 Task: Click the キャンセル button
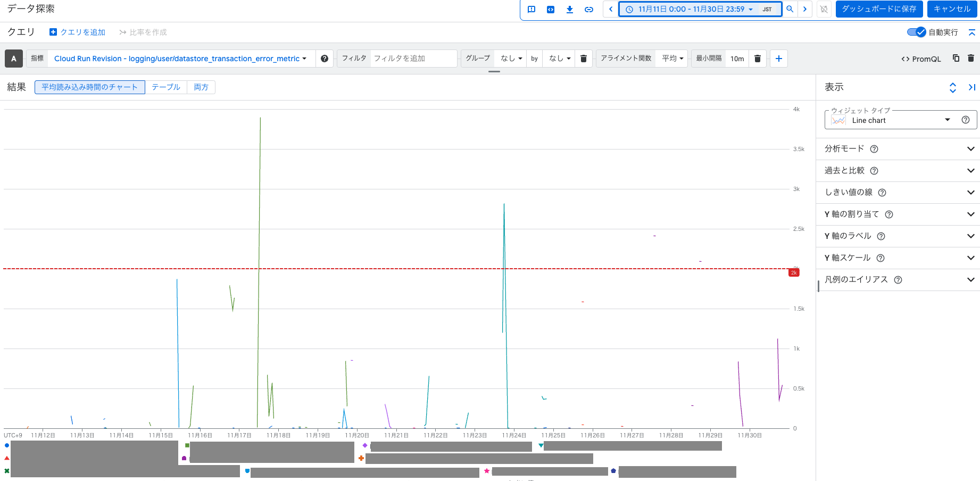tap(952, 9)
